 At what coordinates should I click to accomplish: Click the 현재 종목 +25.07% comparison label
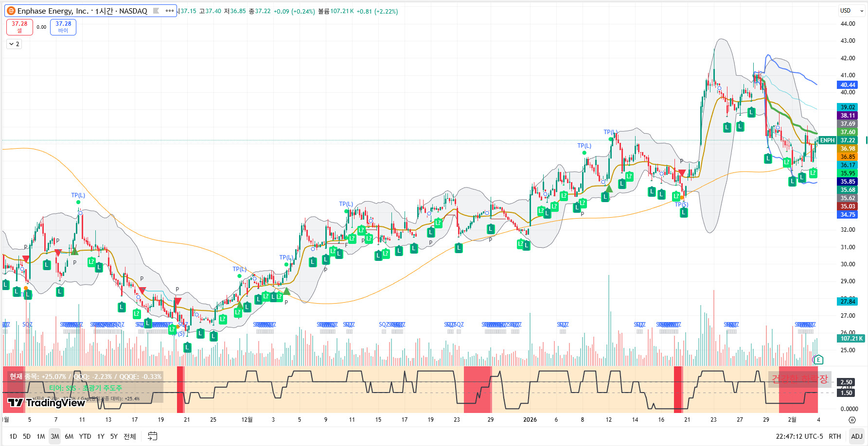click(86, 377)
